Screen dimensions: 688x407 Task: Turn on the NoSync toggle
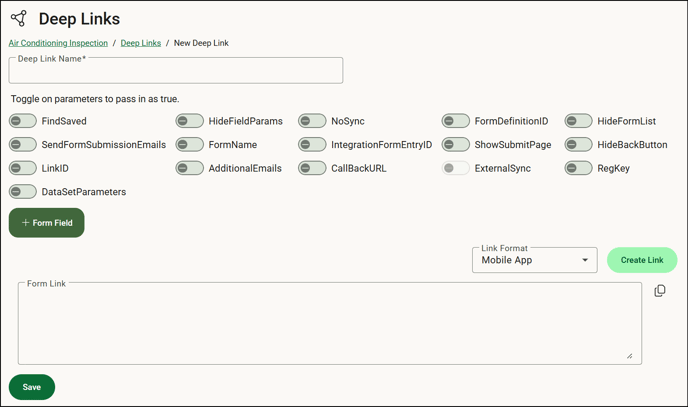312,121
